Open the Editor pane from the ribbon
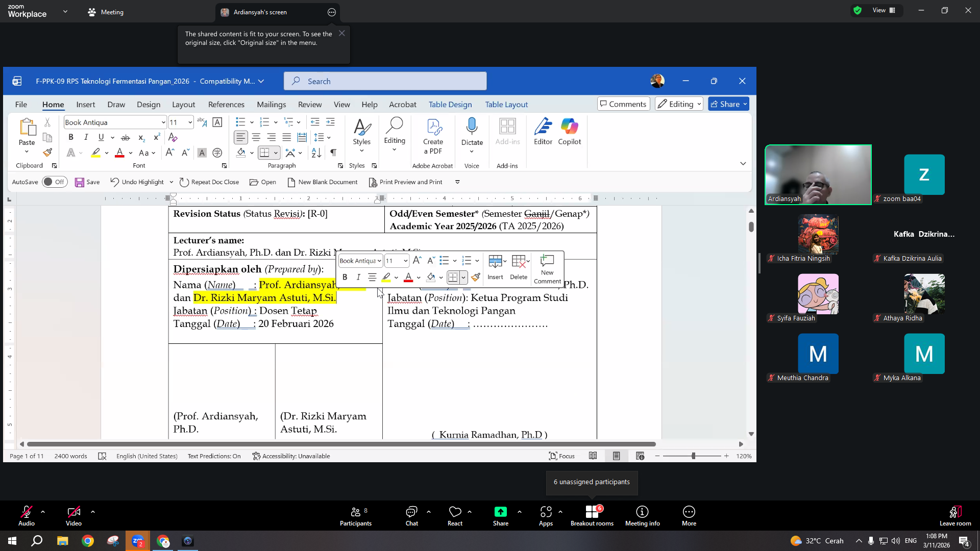 pos(543,132)
